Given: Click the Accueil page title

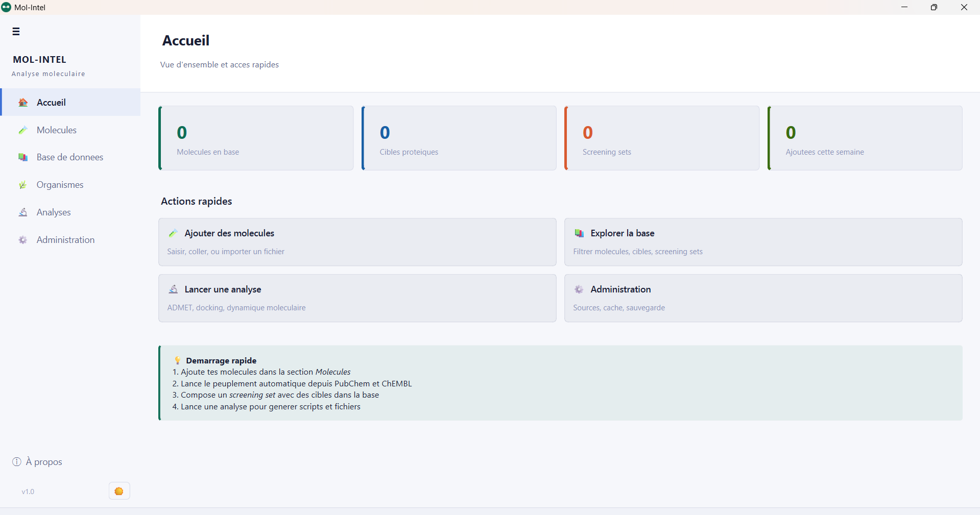Looking at the screenshot, I should [x=186, y=40].
